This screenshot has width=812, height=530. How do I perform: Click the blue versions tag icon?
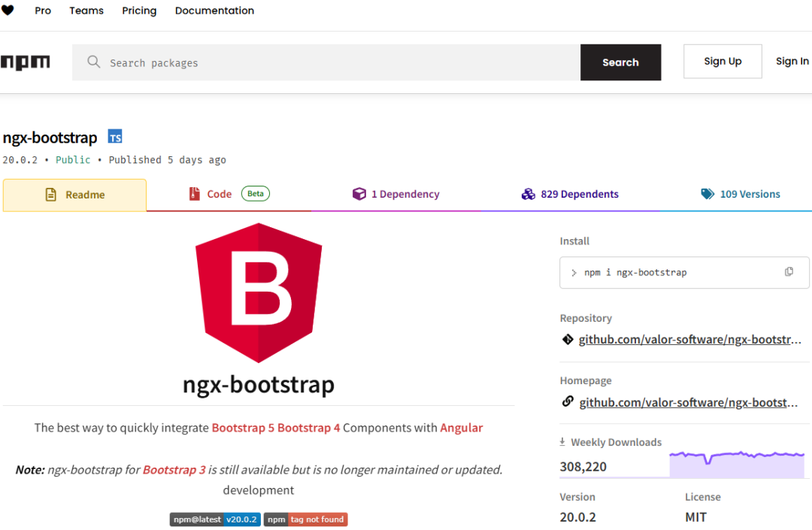(x=707, y=193)
